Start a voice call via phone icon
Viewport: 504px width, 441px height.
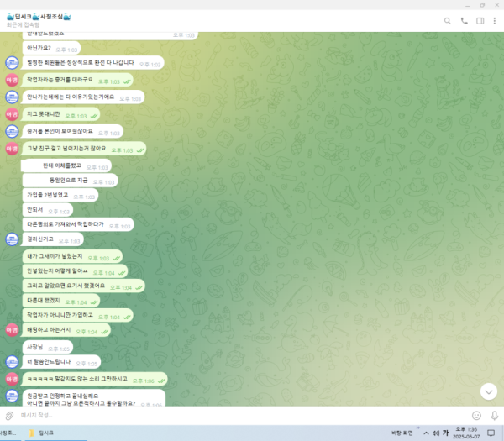point(464,21)
